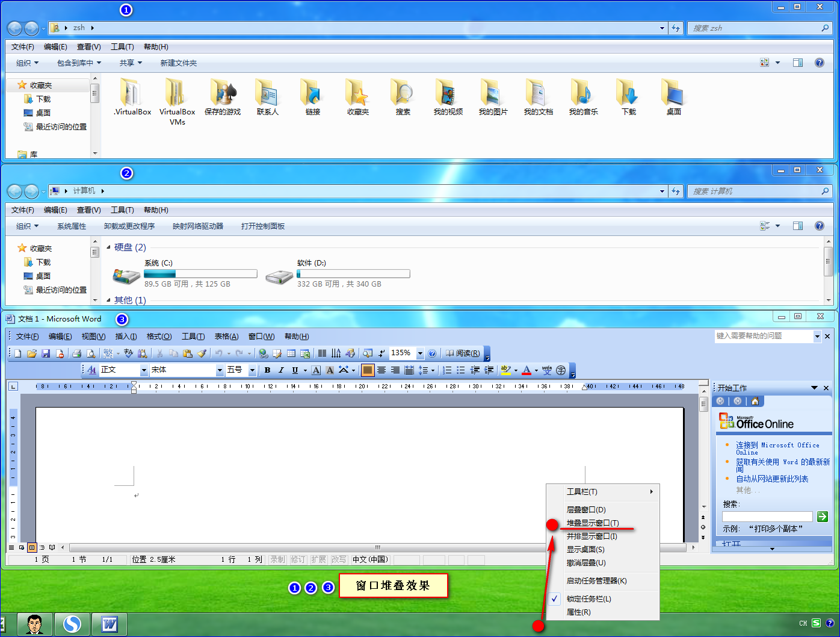Viewport: 840px width, 637px height.
Task: Click the Insert Table grid icon
Action: point(291,353)
